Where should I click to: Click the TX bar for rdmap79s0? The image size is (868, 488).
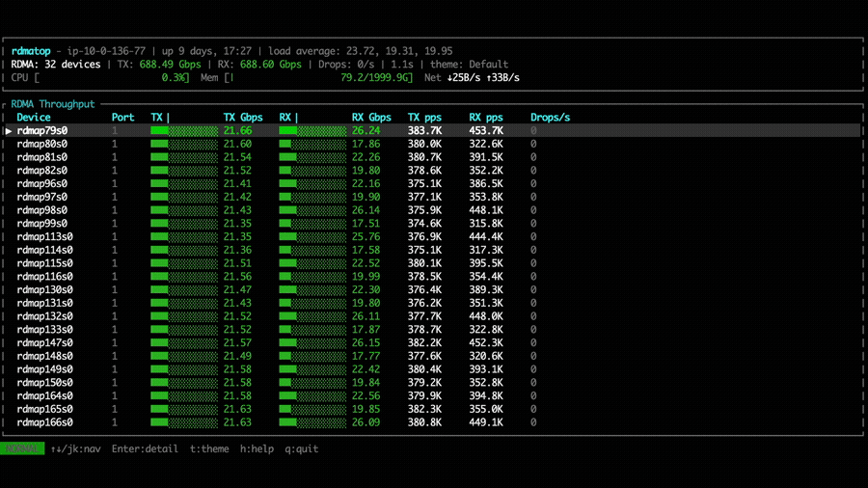(184, 130)
